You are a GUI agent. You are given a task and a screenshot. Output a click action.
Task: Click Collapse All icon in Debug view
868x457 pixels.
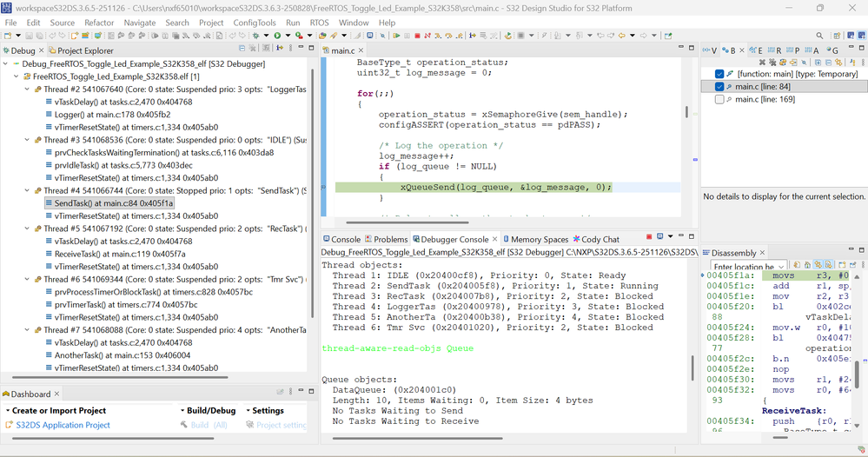tap(242, 48)
